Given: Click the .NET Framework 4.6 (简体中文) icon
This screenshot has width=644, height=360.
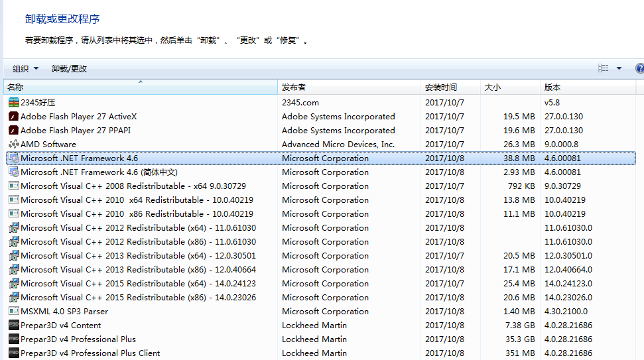Looking at the screenshot, I should coord(13,172).
